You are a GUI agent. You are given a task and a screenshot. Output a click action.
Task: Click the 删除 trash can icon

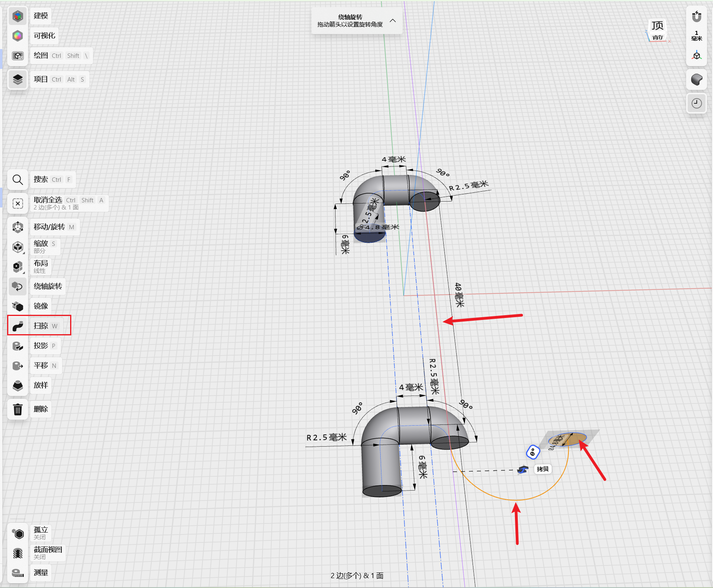click(x=18, y=409)
